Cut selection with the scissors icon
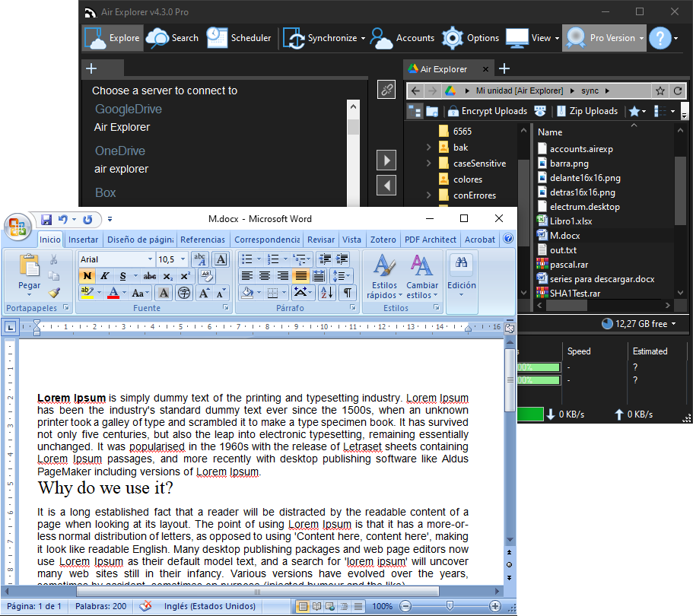The image size is (693, 616). 54,259
